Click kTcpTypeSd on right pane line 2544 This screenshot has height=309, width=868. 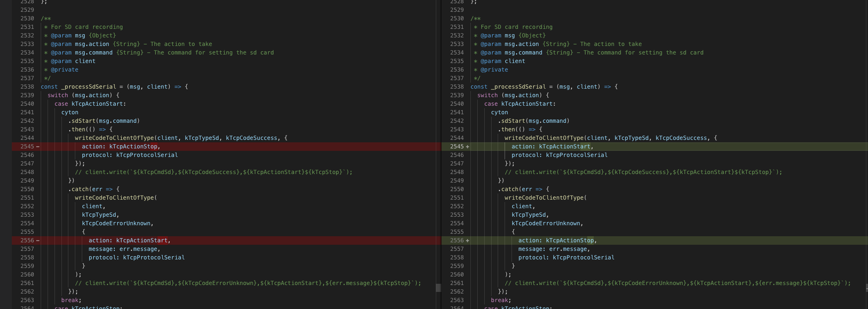coord(632,138)
